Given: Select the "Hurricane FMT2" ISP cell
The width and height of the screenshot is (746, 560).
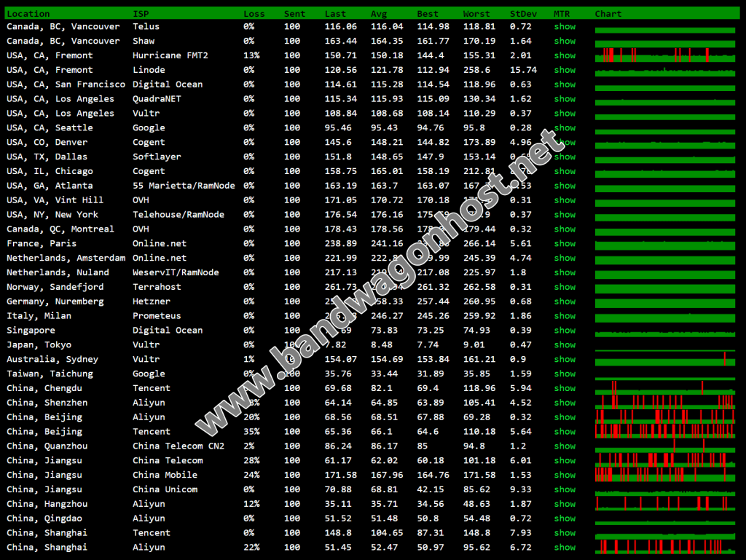Looking at the screenshot, I should 170,55.
